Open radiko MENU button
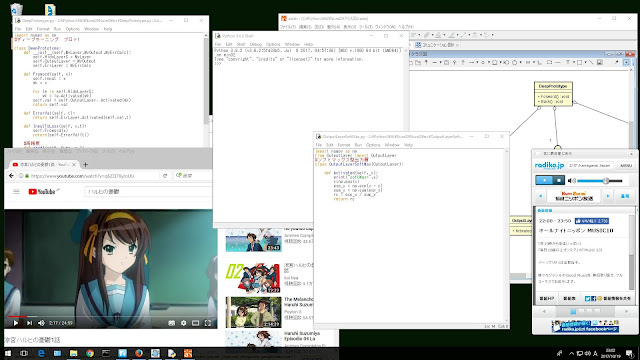Viewport: 640px width, 360px height. pos(625,165)
